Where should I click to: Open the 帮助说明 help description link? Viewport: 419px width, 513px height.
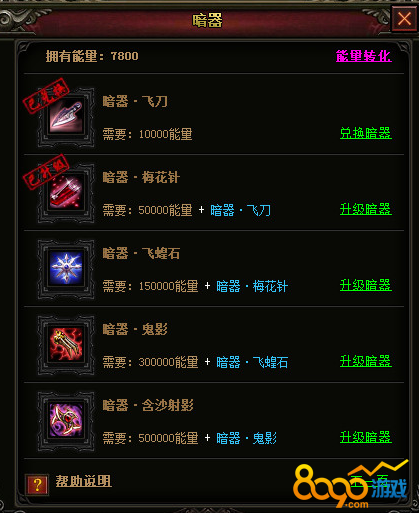click(83, 481)
